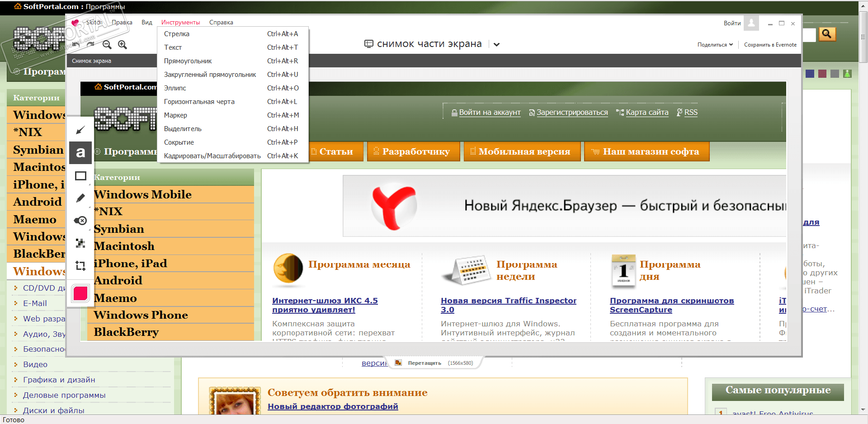The width and height of the screenshot is (868, 424).
Task: Open the Вид menu
Action: click(x=147, y=23)
